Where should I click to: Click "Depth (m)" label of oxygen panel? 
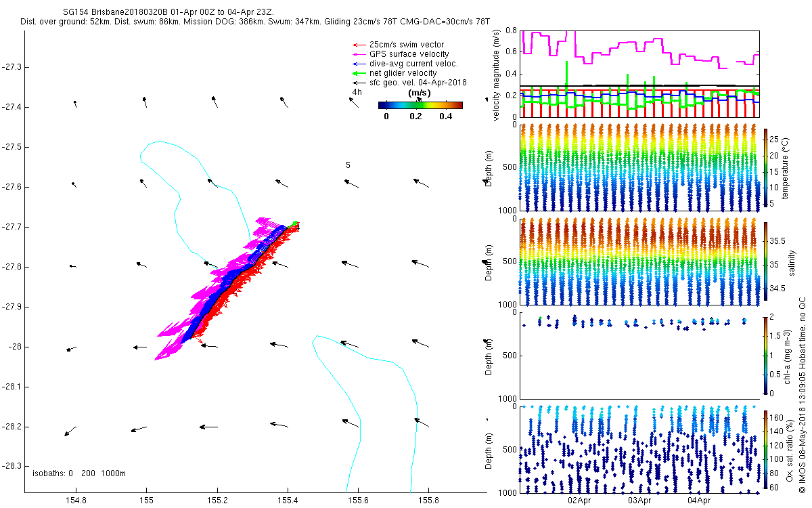pos(489,449)
